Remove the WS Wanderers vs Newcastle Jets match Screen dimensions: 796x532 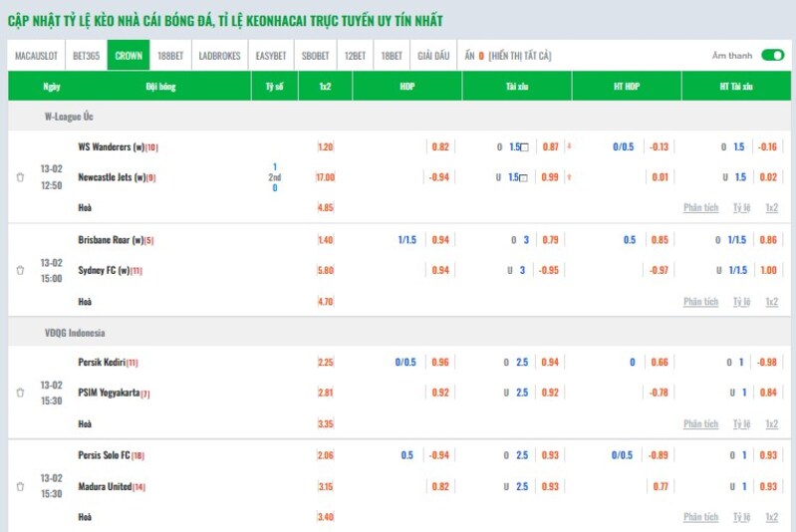[x=20, y=177]
